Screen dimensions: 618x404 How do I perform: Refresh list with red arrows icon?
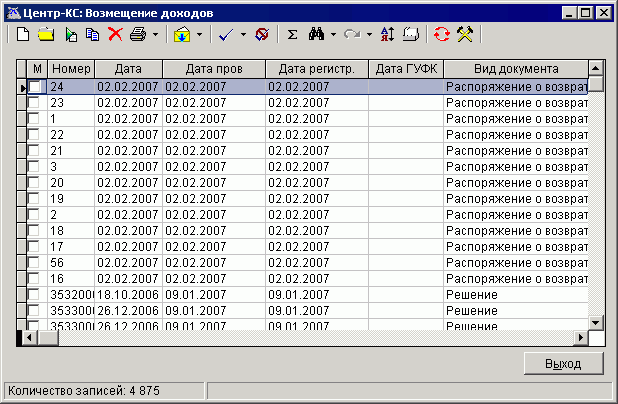[441, 34]
